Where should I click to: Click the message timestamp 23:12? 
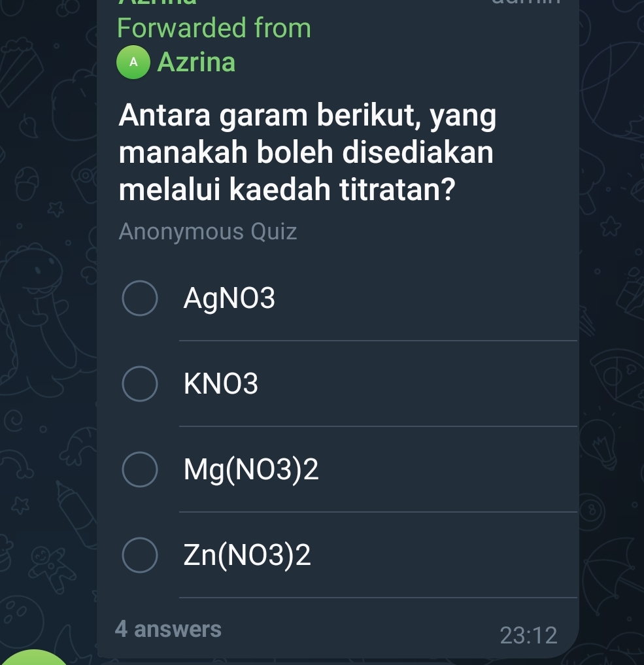[529, 634]
